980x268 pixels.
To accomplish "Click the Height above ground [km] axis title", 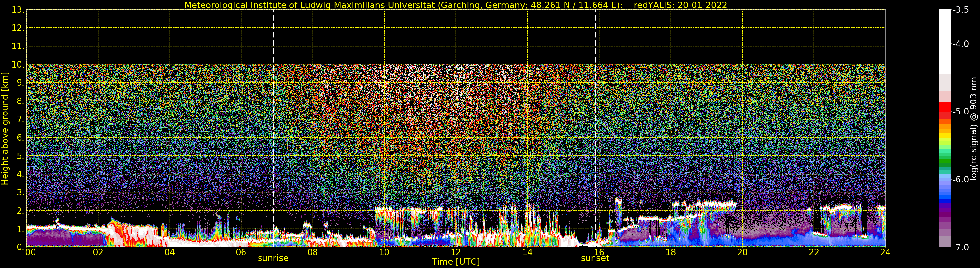I will click(5, 128).
